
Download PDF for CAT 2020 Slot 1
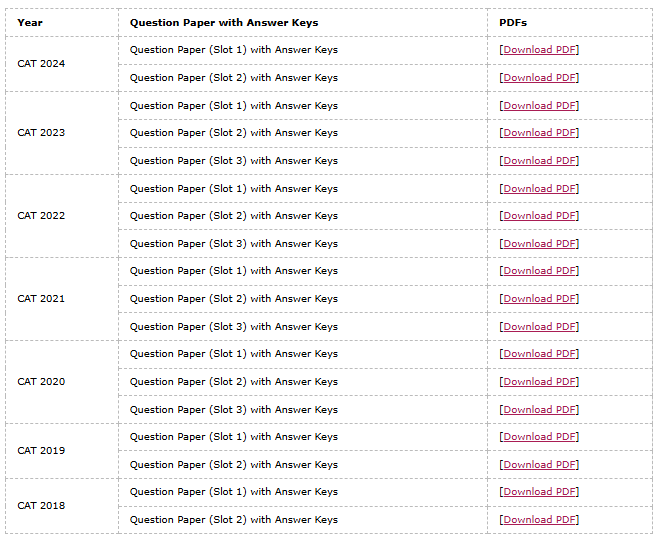[539, 353]
